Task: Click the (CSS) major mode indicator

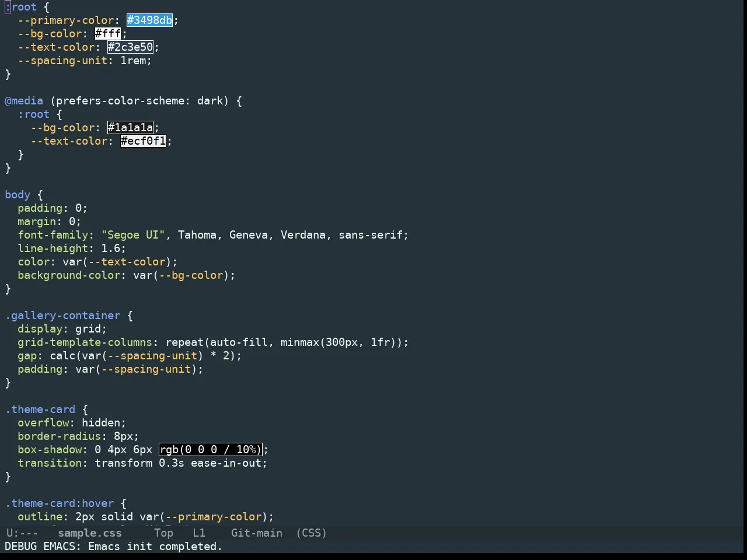Action: (312, 533)
